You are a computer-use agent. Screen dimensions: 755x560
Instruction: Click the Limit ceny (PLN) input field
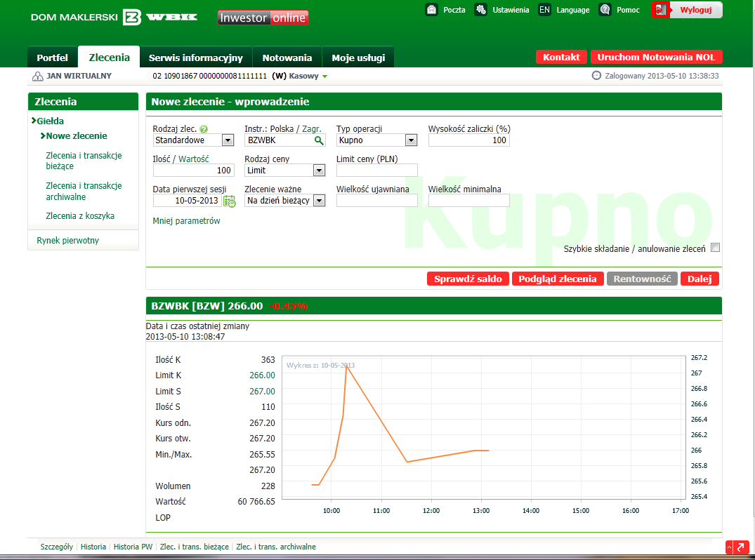[377, 171]
